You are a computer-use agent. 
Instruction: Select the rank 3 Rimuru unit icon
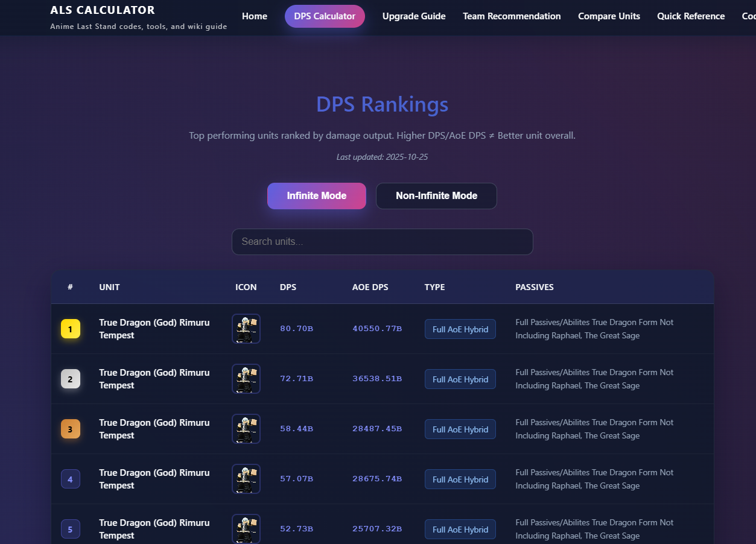[x=246, y=429]
